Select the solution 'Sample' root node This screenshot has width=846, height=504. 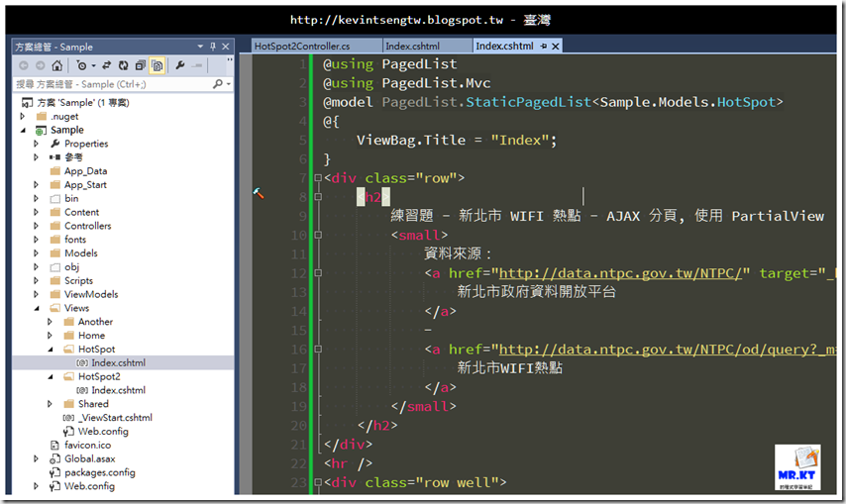(x=75, y=102)
